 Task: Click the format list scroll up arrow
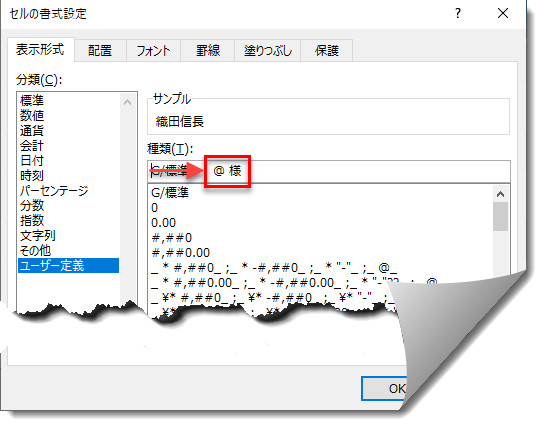pos(500,194)
